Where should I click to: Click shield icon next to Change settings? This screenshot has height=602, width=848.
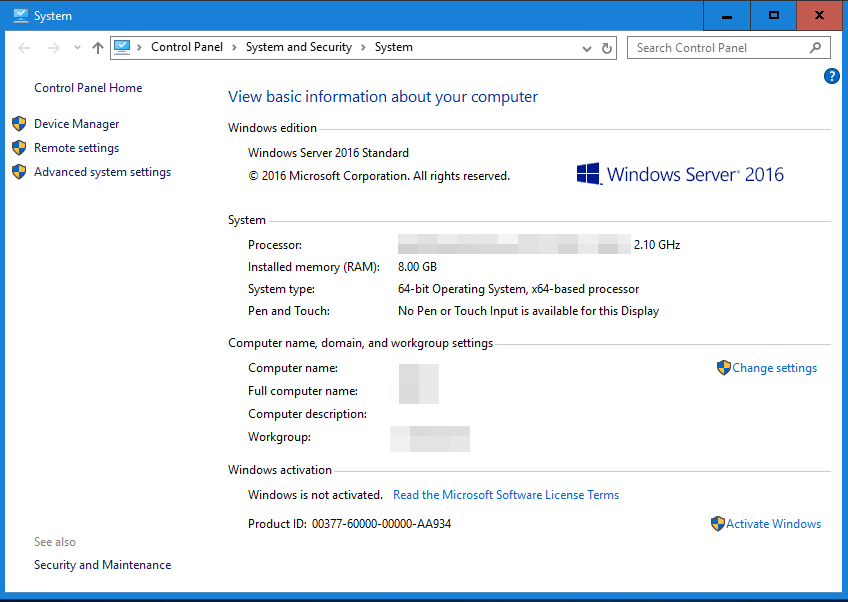724,368
